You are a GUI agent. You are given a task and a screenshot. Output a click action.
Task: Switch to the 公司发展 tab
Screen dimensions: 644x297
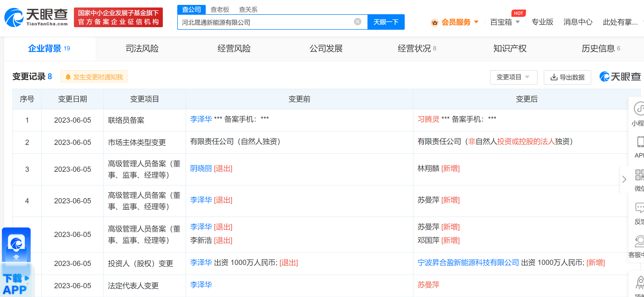pos(326,48)
